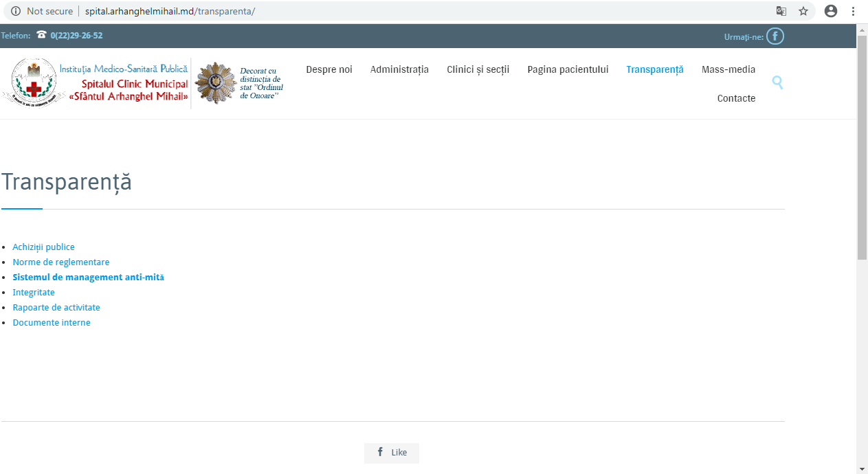Open Chrome's three-dot menu
Screen dimensions: 868x474
853,11
